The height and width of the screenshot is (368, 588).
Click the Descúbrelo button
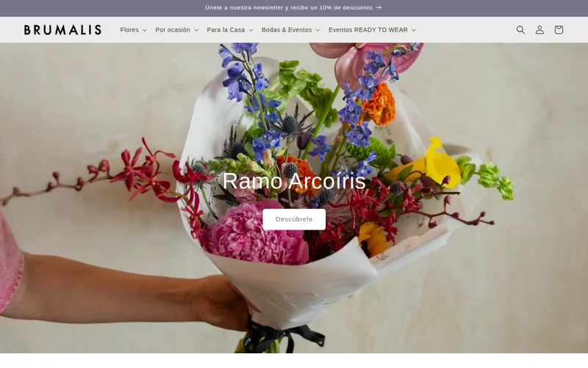coord(294,219)
